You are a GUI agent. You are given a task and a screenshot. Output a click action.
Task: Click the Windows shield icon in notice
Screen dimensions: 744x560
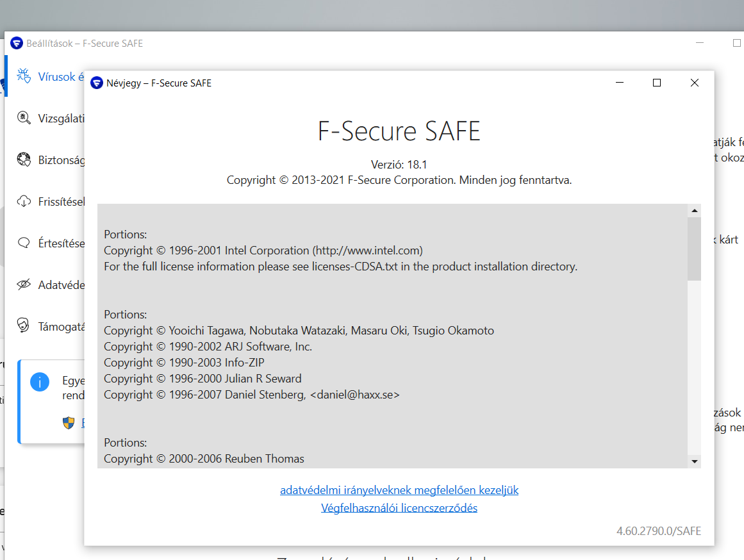click(x=69, y=422)
